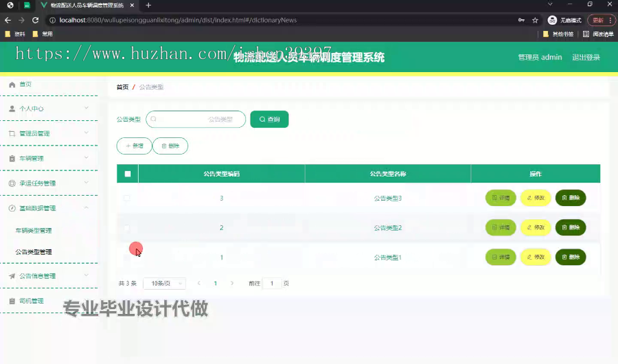This screenshot has height=364, width=618.
Task: View 详情 for 公告类型3
Action: tap(501, 198)
